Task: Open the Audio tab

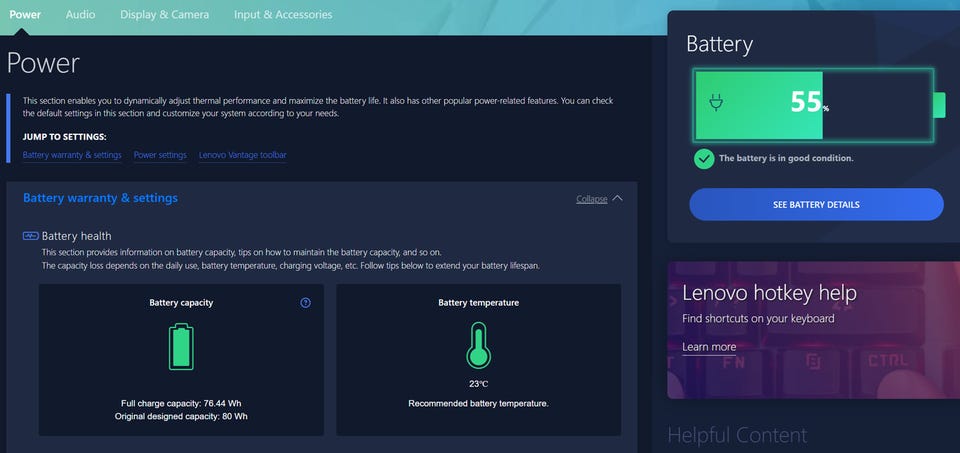Action: pos(80,14)
